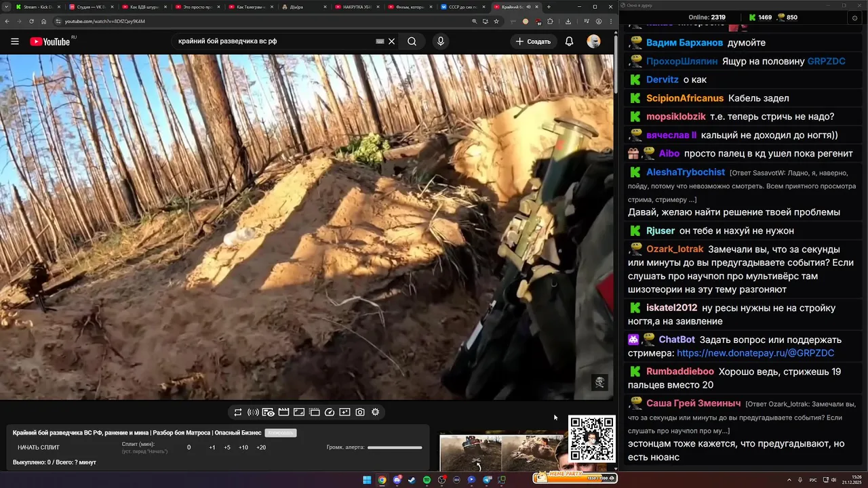Switch to the Это просто tab
The image size is (868, 488).
pyautogui.click(x=196, y=7)
